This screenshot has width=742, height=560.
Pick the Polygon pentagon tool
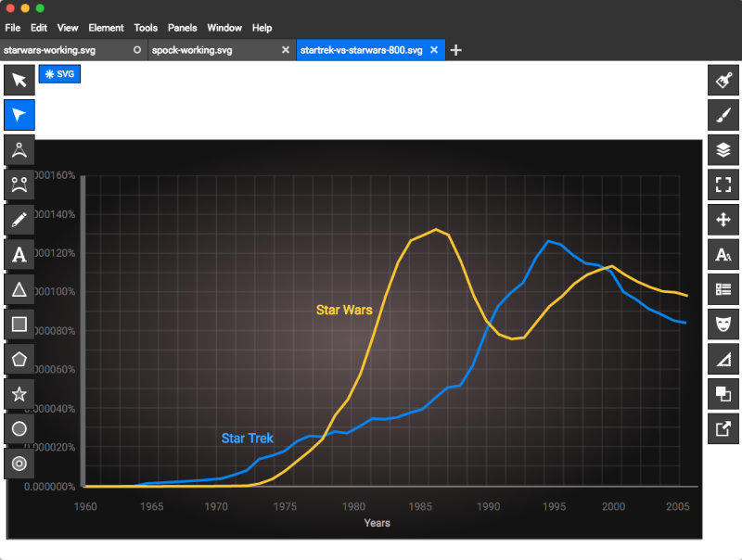(x=19, y=359)
